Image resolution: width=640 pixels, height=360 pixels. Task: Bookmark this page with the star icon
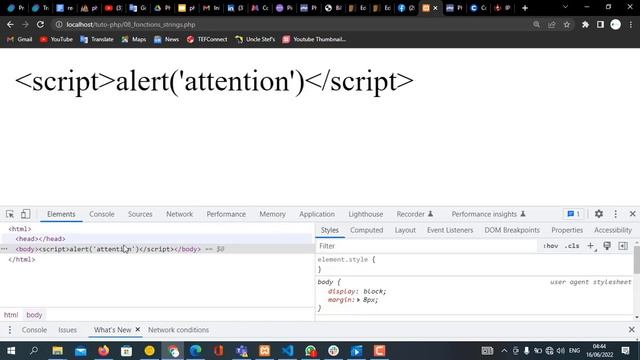point(567,24)
